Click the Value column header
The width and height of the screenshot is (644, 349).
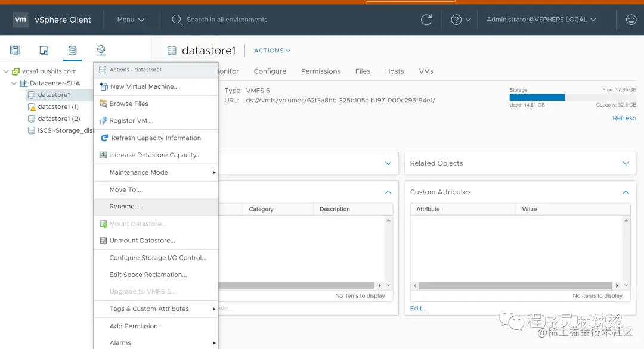[x=573, y=209]
